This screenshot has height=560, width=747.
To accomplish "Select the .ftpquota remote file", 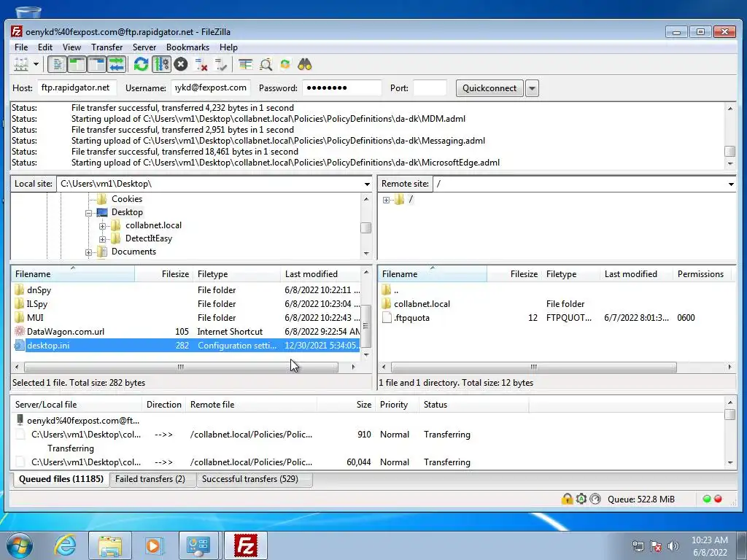I will (x=557, y=318).
